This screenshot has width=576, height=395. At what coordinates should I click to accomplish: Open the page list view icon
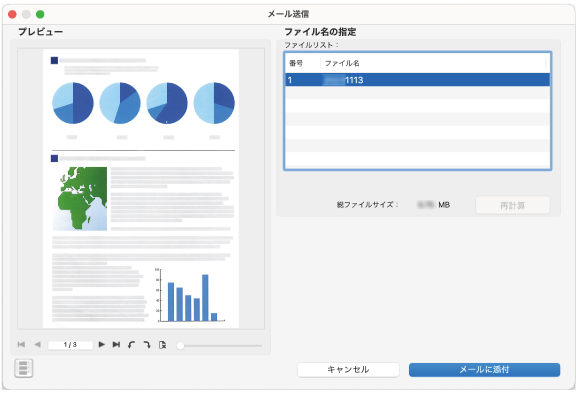(x=24, y=368)
